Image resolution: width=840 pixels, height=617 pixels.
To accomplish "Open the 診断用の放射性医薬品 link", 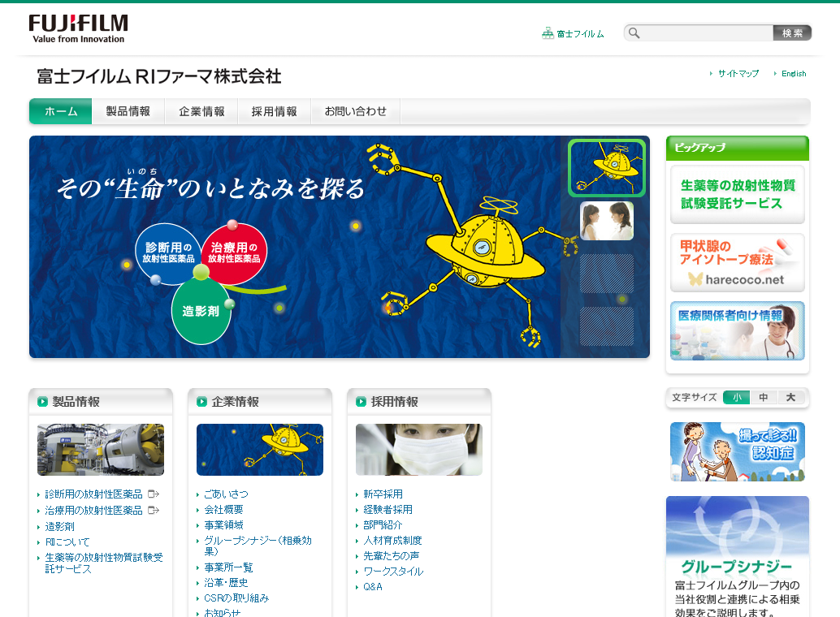I will (x=93, y=494).
